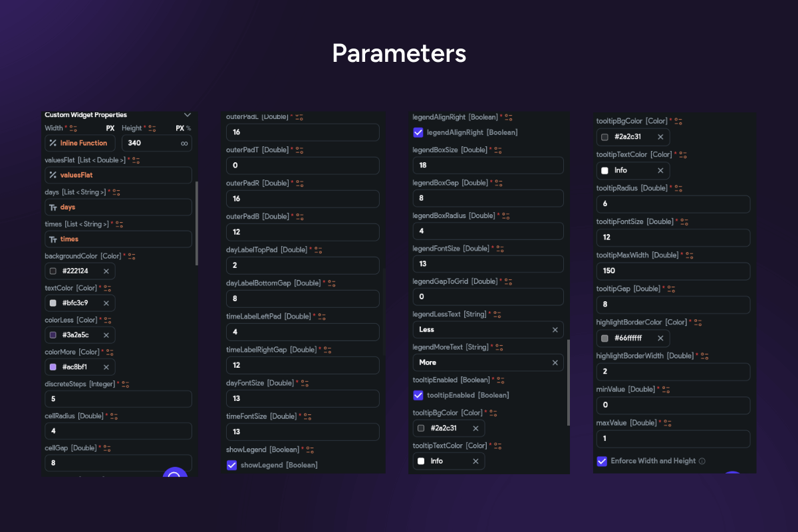Uncheck the legendAlignRight checkbox
This screenshot has width=798, height=532.
[418, 132]
